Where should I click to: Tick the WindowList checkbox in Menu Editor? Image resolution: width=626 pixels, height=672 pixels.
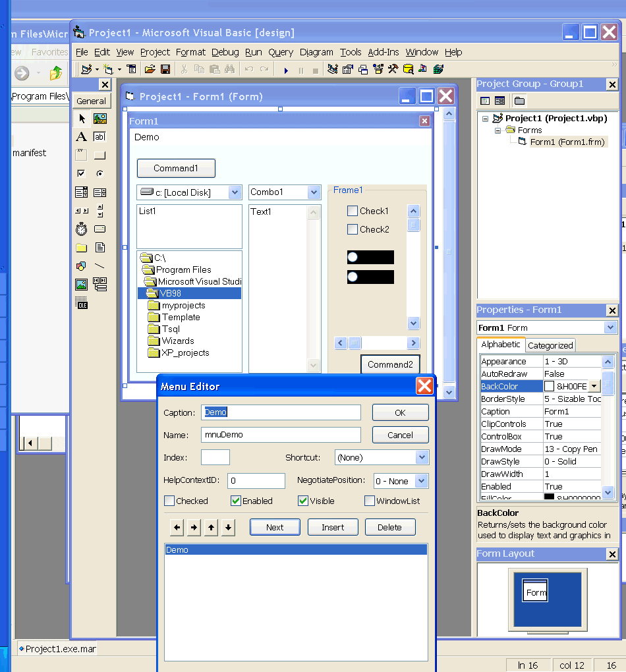point(369,501)
